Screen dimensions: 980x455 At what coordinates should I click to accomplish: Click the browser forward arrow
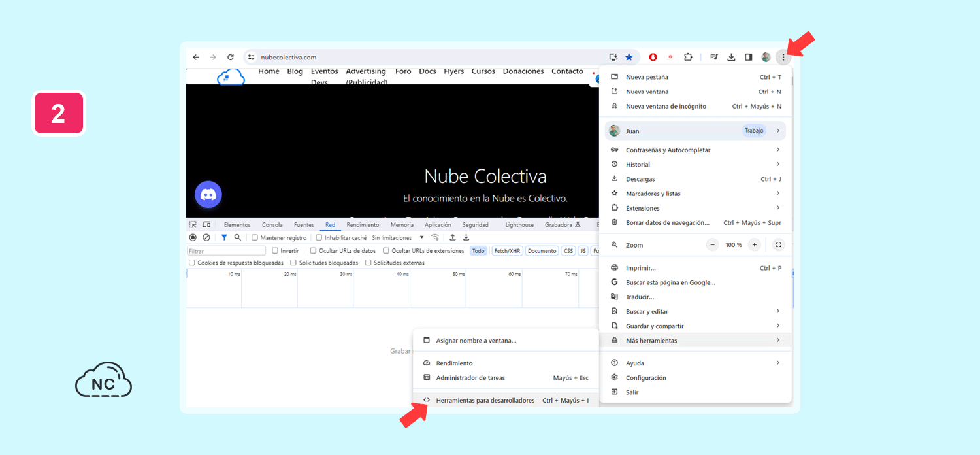213,58
